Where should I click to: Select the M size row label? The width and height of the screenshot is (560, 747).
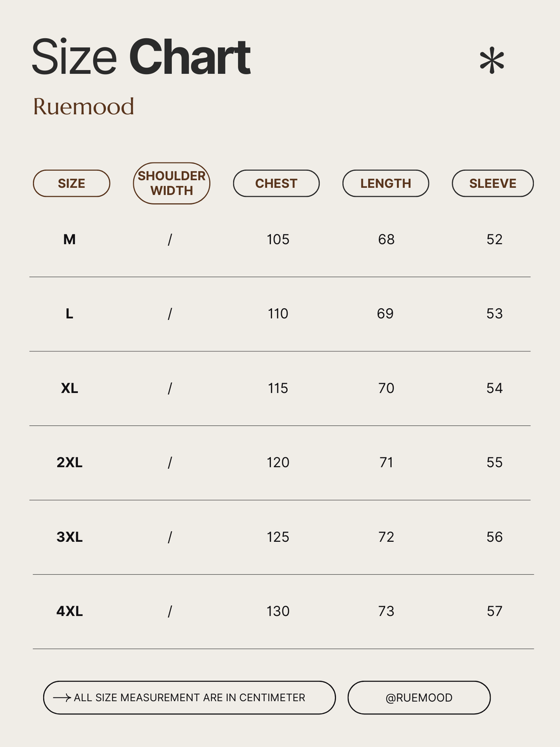tap(69, 240)
